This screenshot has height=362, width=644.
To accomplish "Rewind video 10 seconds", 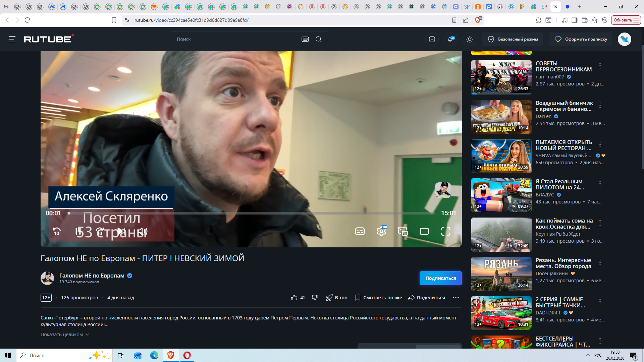I will [x=57, y=231].
